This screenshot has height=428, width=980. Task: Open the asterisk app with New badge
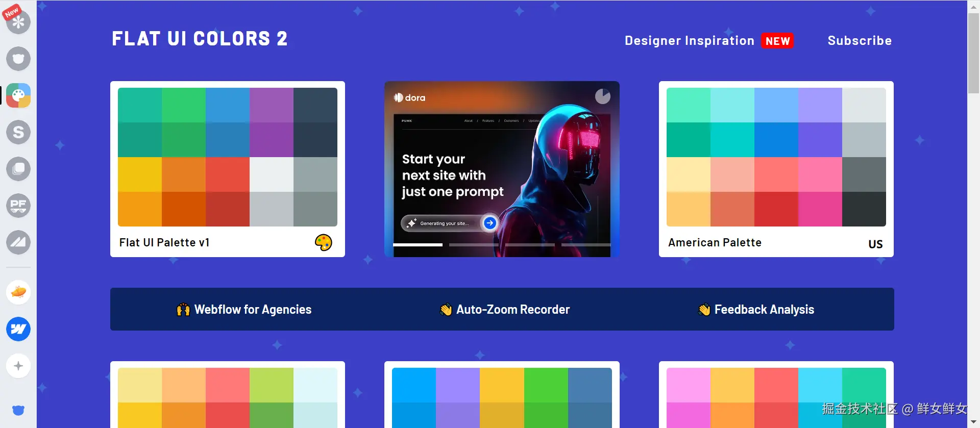(18, 21)
